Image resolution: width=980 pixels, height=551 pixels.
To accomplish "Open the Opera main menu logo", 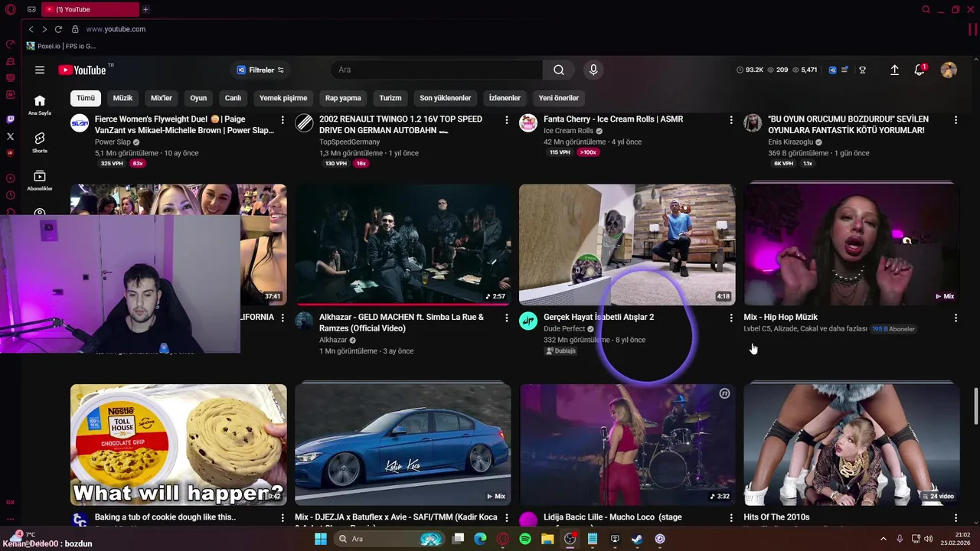I will pyautogui.click(x=11, y=9).
